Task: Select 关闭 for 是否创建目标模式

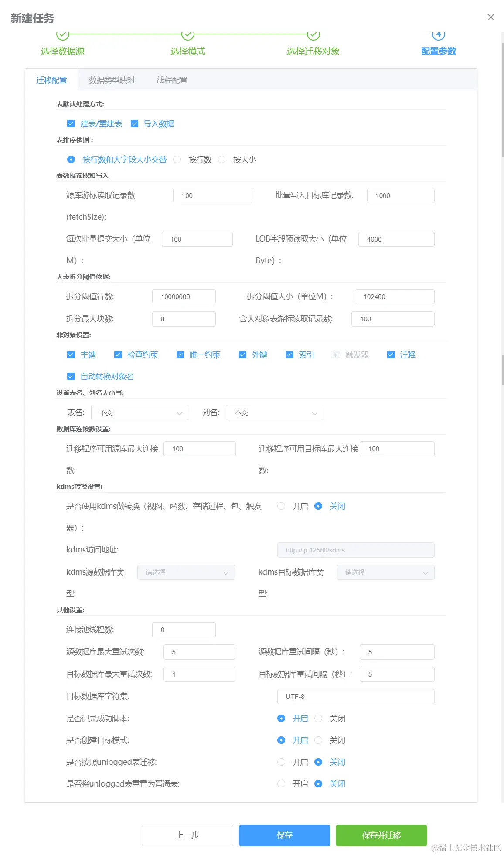Action: 318,740
